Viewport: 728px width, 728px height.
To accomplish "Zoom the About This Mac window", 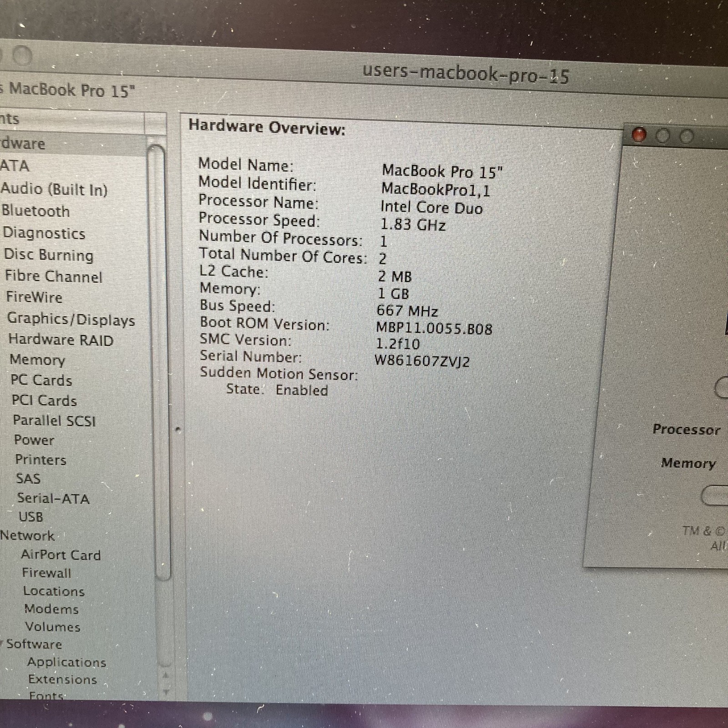I will click(686, 136).
